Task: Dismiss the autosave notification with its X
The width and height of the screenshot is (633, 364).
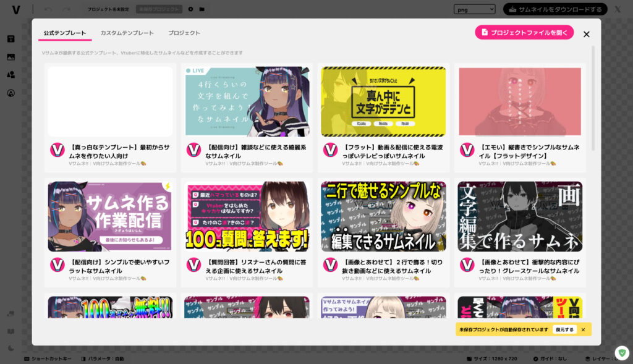Action: click(583, 329)
